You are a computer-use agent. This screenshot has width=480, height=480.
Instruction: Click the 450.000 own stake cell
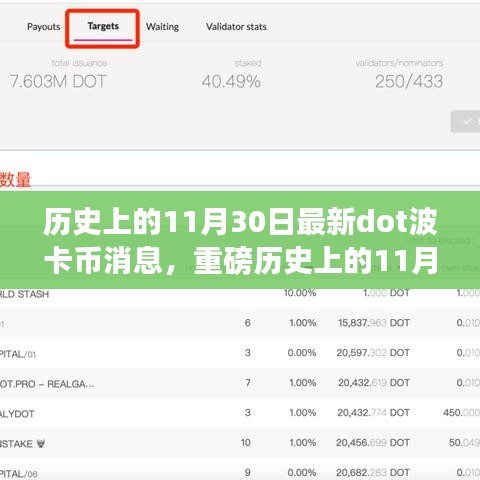pos(461,413)
